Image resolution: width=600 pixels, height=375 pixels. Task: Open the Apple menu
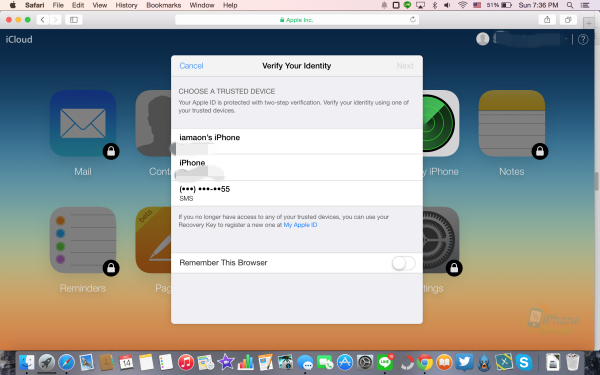[13, 5]
